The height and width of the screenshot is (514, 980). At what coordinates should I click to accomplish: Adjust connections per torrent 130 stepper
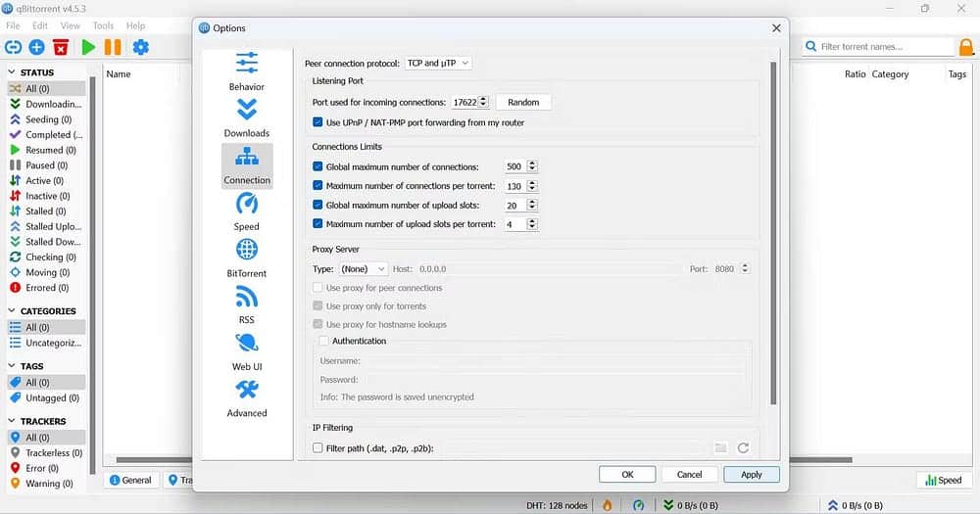(x=532, y=185)
